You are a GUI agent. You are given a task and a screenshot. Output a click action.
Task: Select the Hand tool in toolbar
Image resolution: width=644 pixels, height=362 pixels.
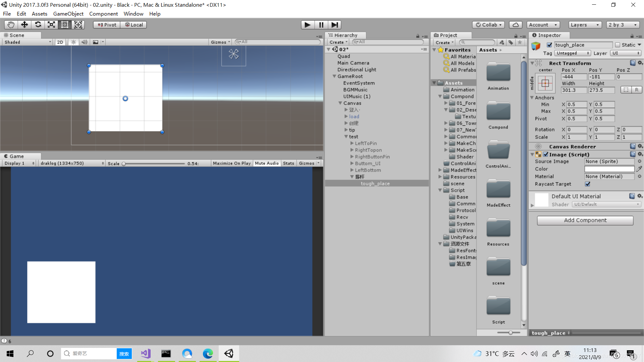tap(11, 25)
